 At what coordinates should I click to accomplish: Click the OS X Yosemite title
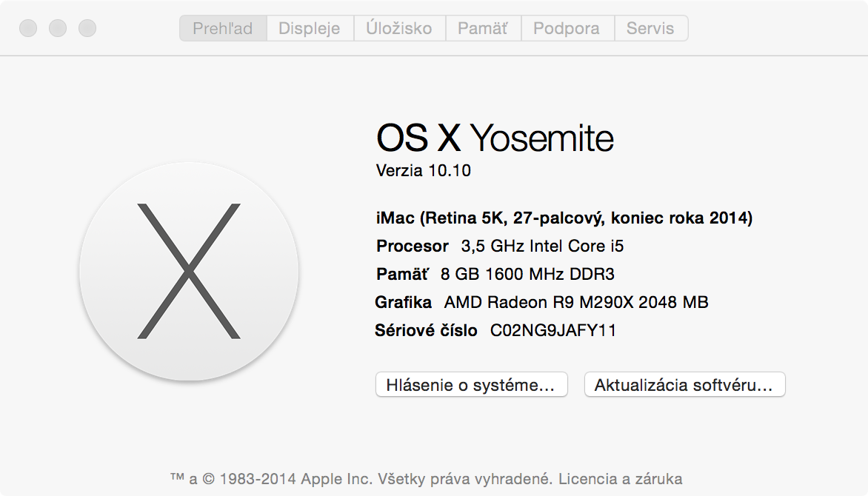point(495,138)
